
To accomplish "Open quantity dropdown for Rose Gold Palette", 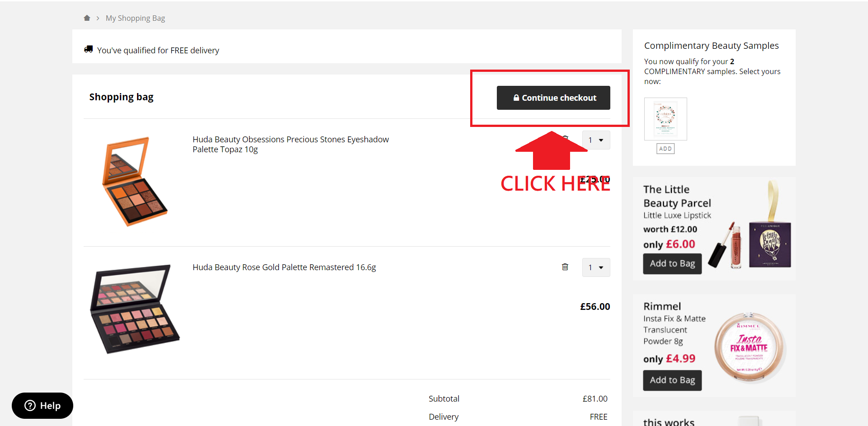I will point(596,267).
